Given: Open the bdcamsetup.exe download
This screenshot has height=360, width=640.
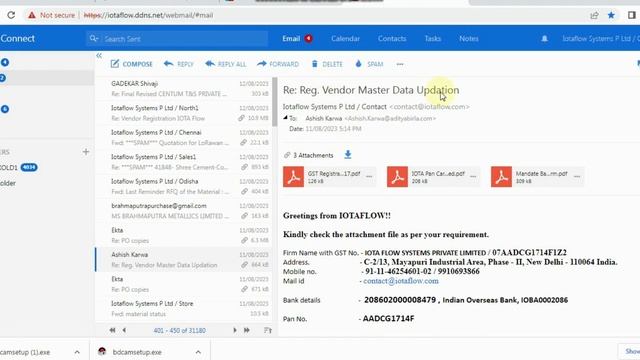Looking at the screenshot, I should click(x=137, y=352).
